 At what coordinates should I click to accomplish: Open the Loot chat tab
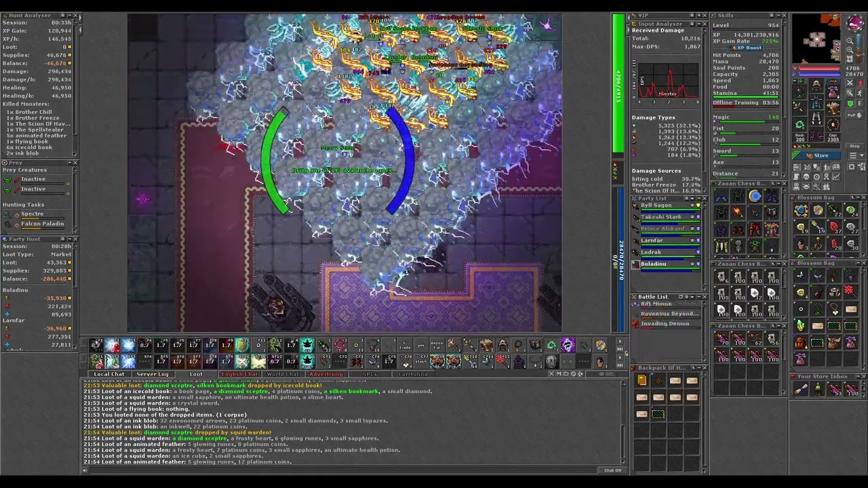click(196, 374)
